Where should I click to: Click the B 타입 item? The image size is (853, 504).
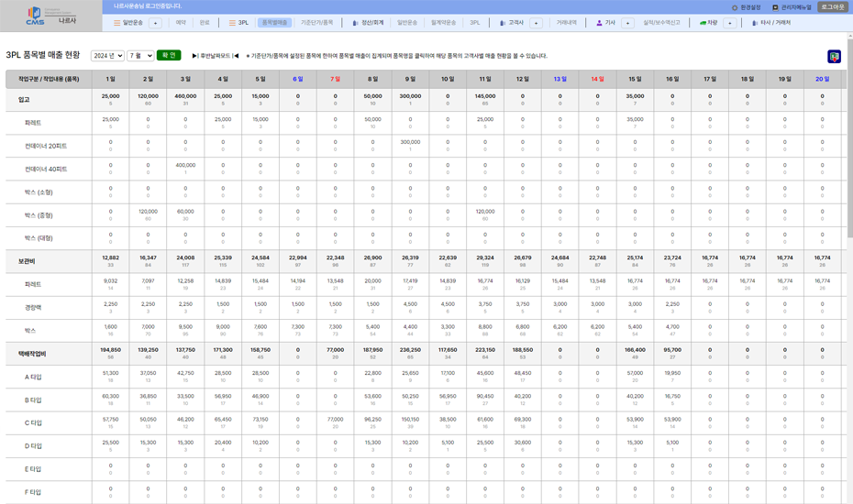tap(33, 400)
